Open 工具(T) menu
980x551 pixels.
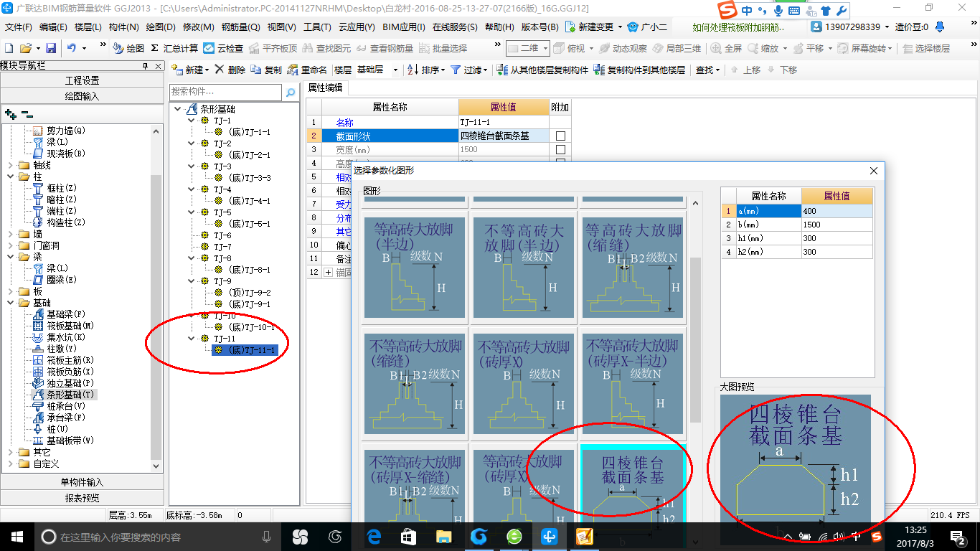coord(317,27)
